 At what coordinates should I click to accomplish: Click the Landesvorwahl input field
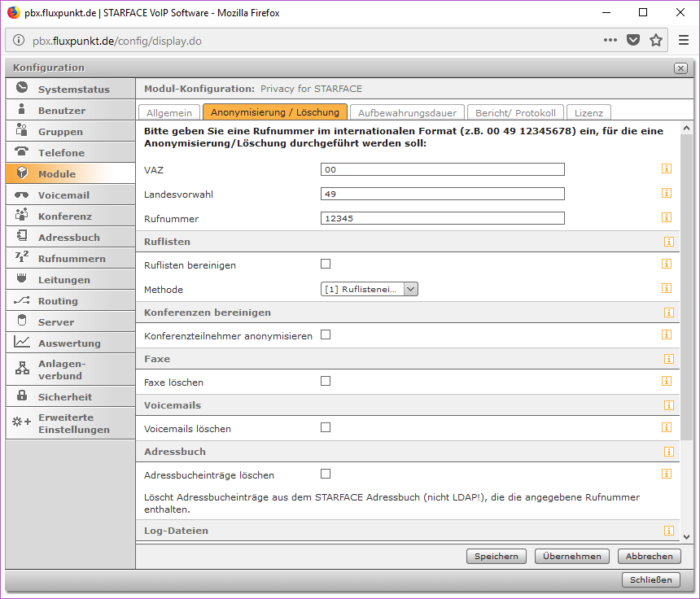click(x=443, y=194)
